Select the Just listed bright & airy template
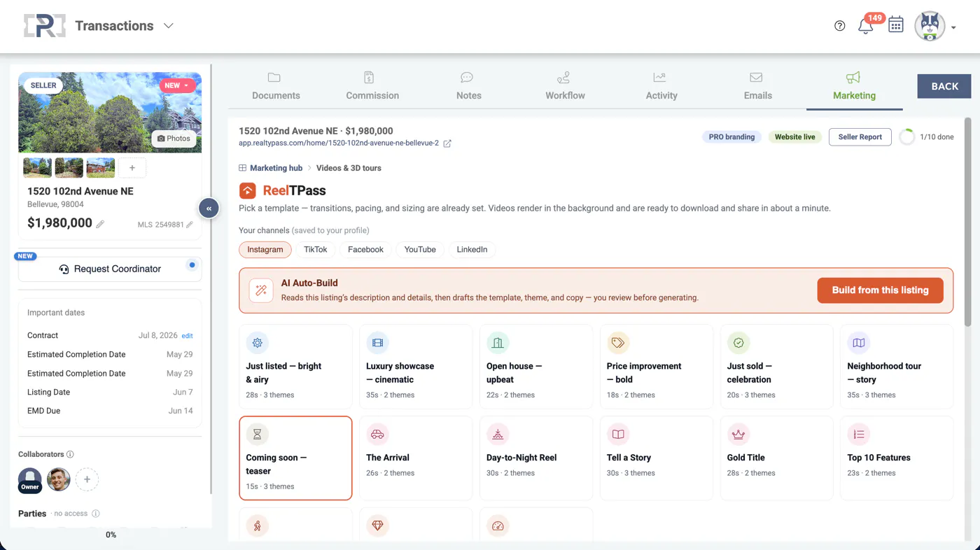 (295, 367)
